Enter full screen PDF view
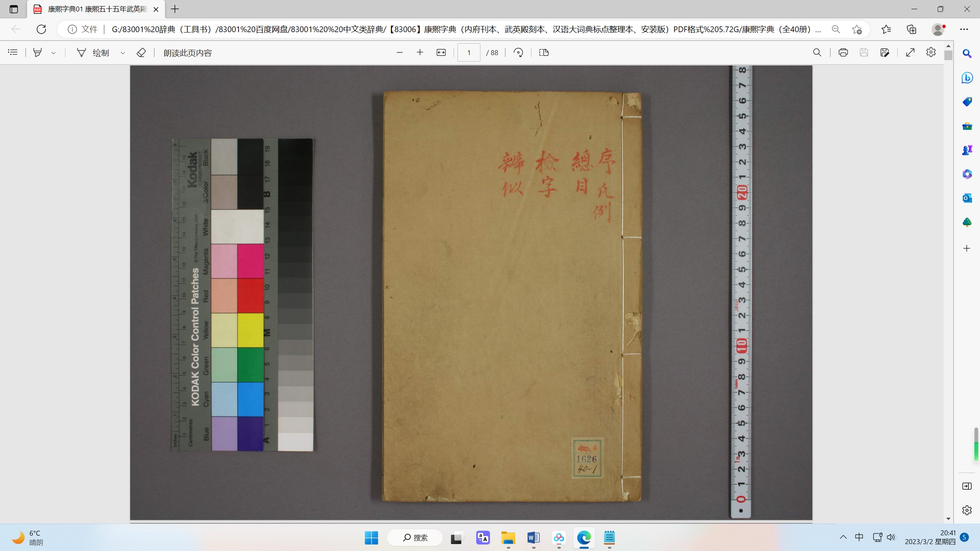Viewport: 980px width, 551px height. point(910,52)
